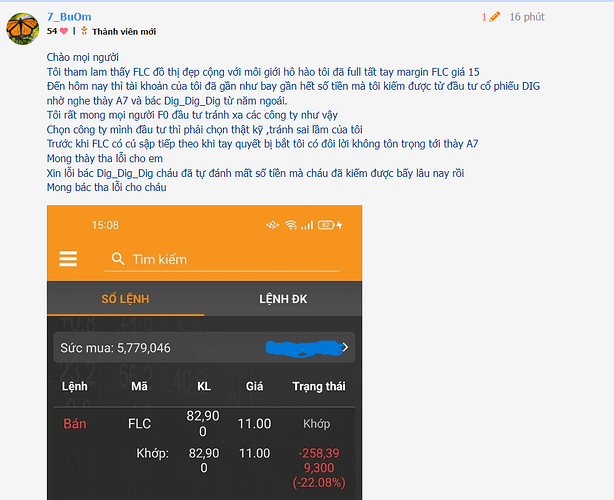Expand the 'Sức mua' chevron arrow
Viewport: 614px width, 500px height.
click(345, 347)
